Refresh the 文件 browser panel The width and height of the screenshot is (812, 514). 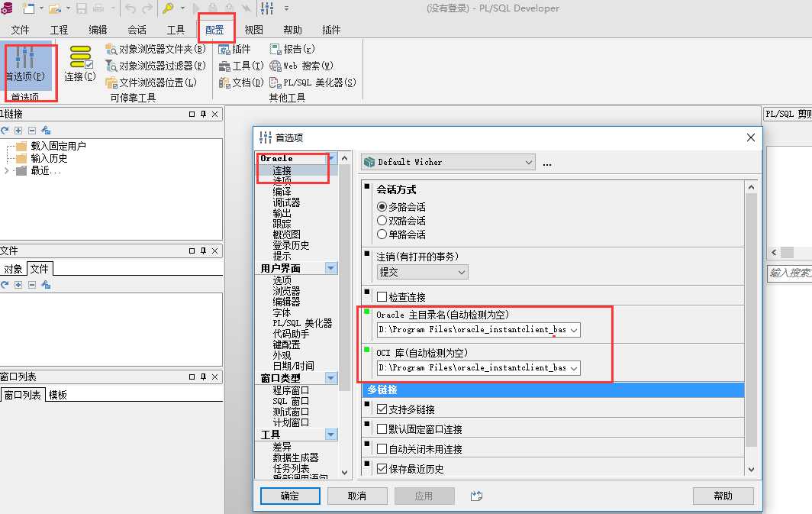point(5,284)
